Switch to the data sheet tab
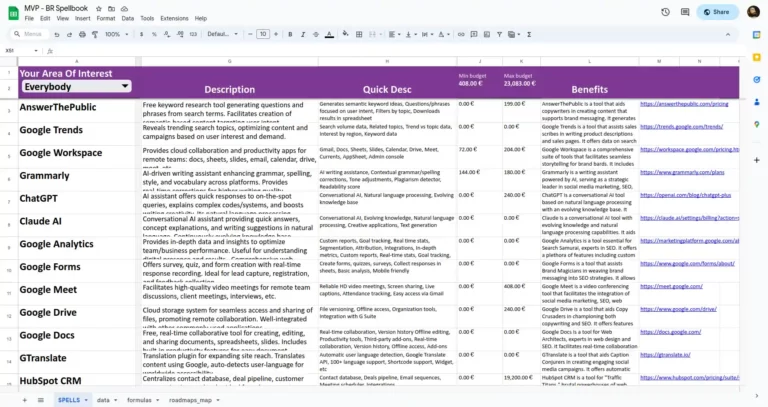The height and width of the screenshot is (407, 768). pyautogui.click(x=107, y=400)
